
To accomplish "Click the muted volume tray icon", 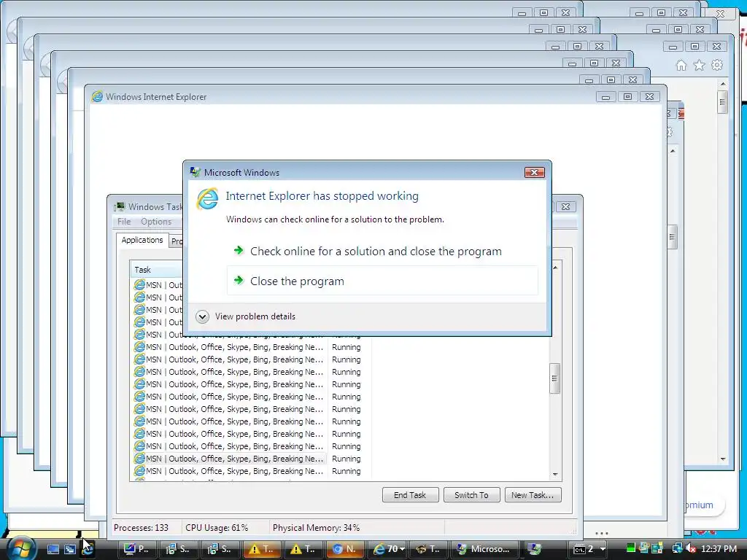I will pyautogui.click(x=690, y=548).
